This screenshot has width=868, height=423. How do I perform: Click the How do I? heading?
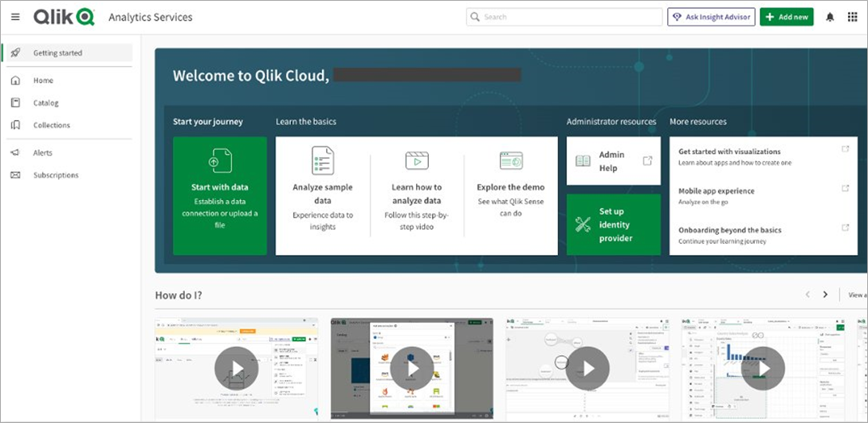(x=179, y=295)
